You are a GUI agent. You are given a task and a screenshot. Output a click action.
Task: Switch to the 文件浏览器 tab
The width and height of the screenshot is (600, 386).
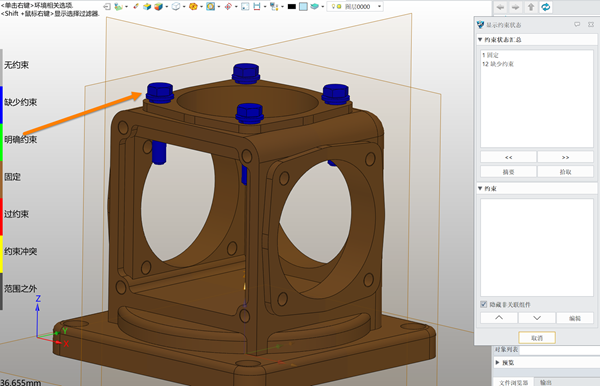(x=514, y=382)
